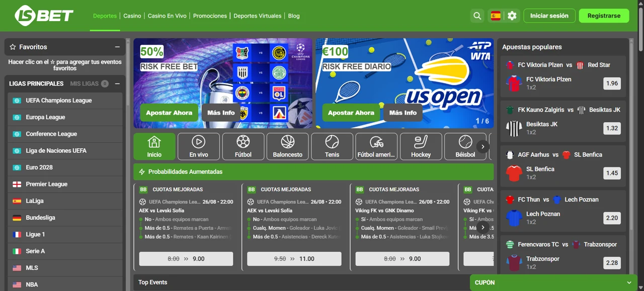This screenshot has width=644, height=291.
Task: Click Apostar Ahora on US Open banner
Action: (351, 113)
